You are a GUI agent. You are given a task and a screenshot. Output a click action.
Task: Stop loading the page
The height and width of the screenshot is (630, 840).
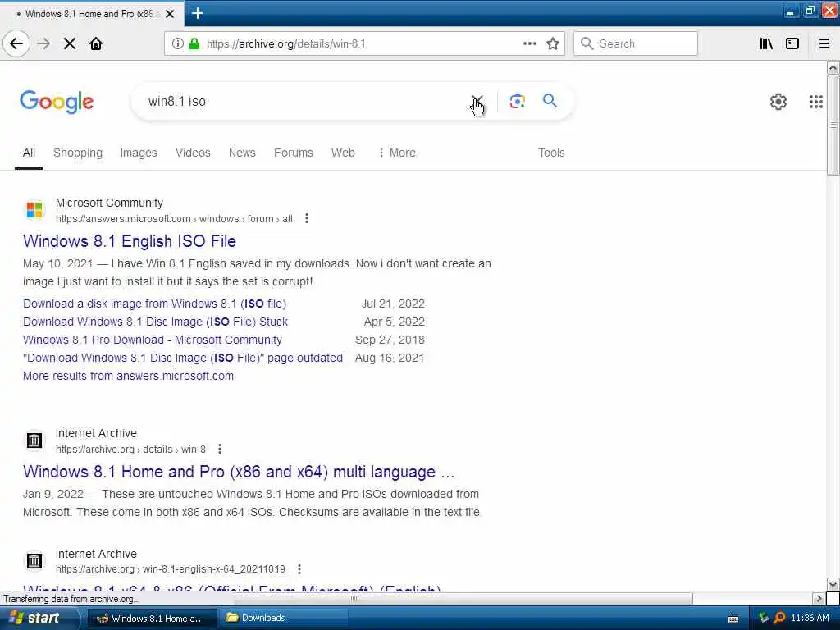[70, 43]
